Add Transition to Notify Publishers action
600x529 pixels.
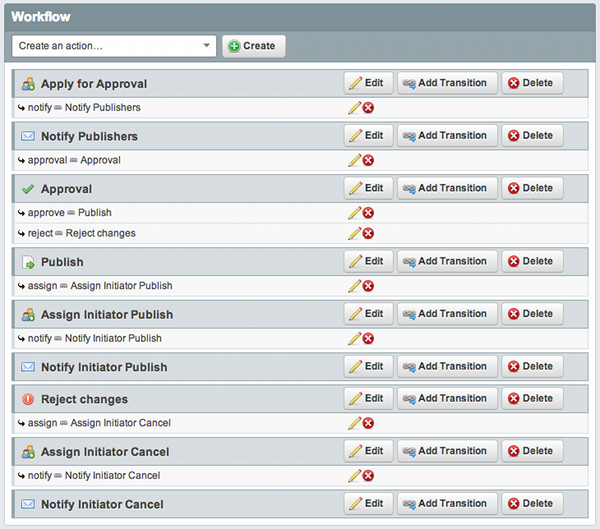[x=445, y=136]
